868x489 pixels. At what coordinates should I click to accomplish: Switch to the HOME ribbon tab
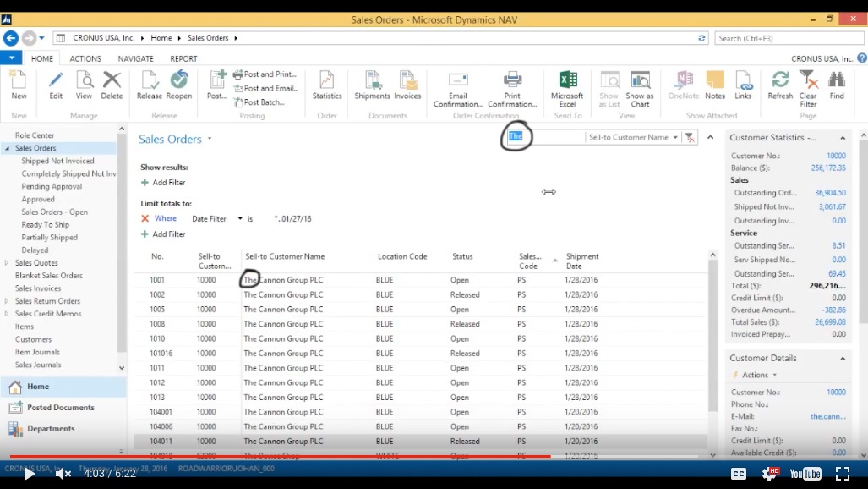42,58
